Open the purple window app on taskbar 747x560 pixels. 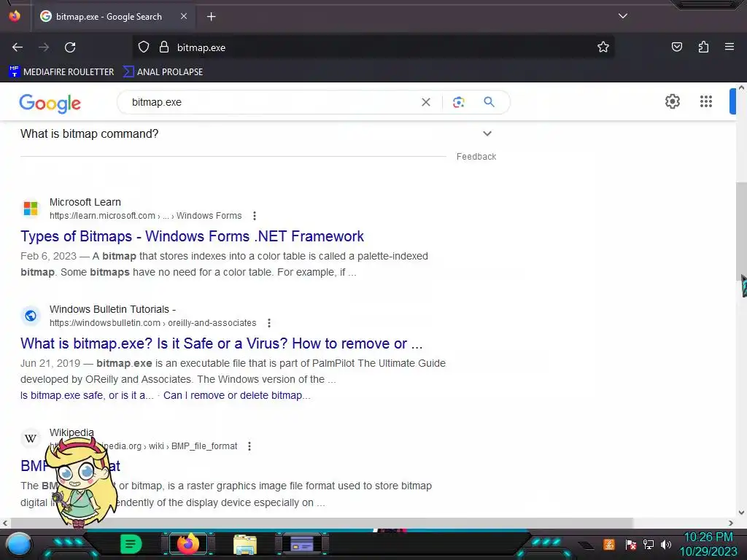301,544
